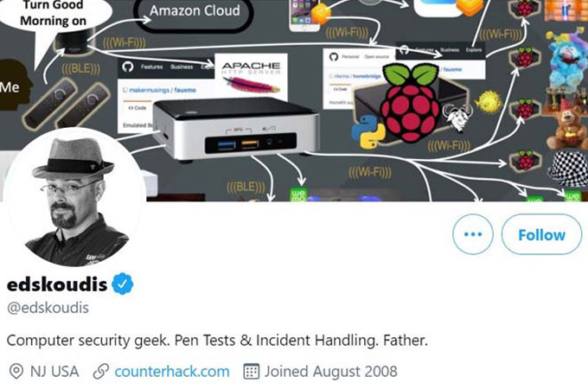Click the Follow button
This screenshot has height=389, width=588.
click(x=541, y=234)
